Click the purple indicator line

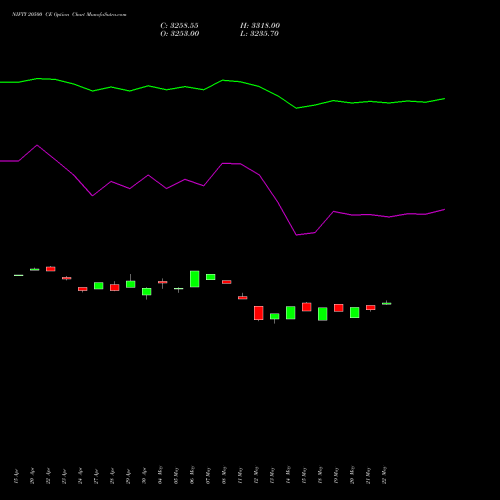[222, 163]
